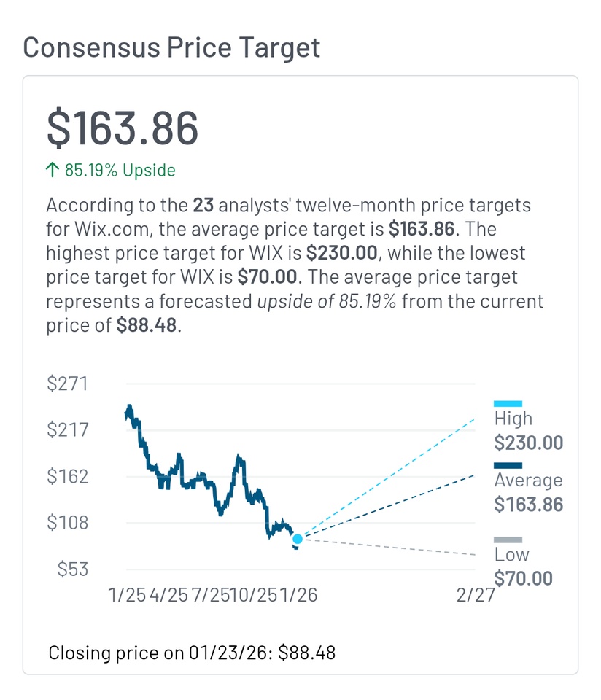Select the cyan High legend swatch
The width and height of the screenshot is (601, 700).
click(508, 403)
